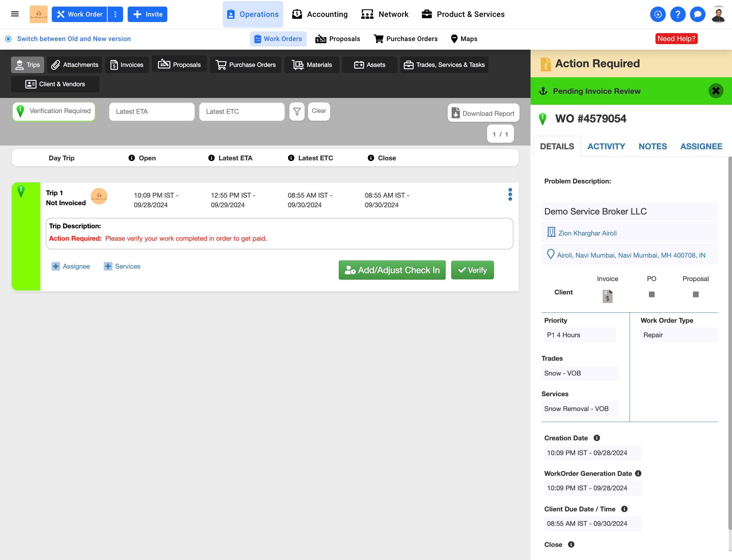Click the Creation Date info icon

pyautogui.click(x=597, y=438)
